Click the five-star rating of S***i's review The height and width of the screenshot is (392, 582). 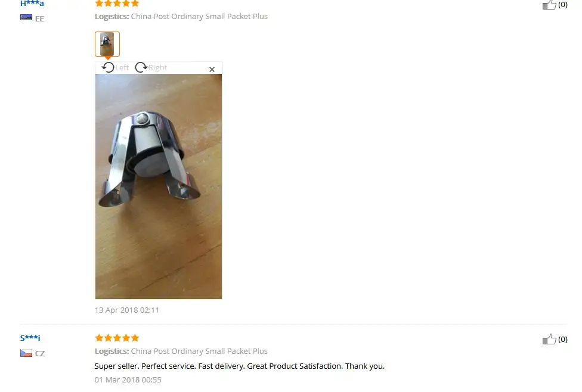click(117, 338)
